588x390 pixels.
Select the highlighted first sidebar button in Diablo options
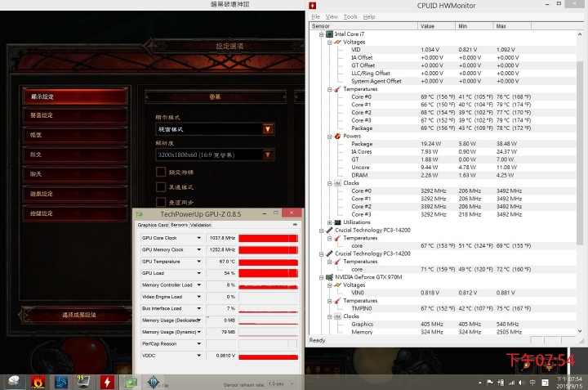pyautogui.click(x=75, y=96)
